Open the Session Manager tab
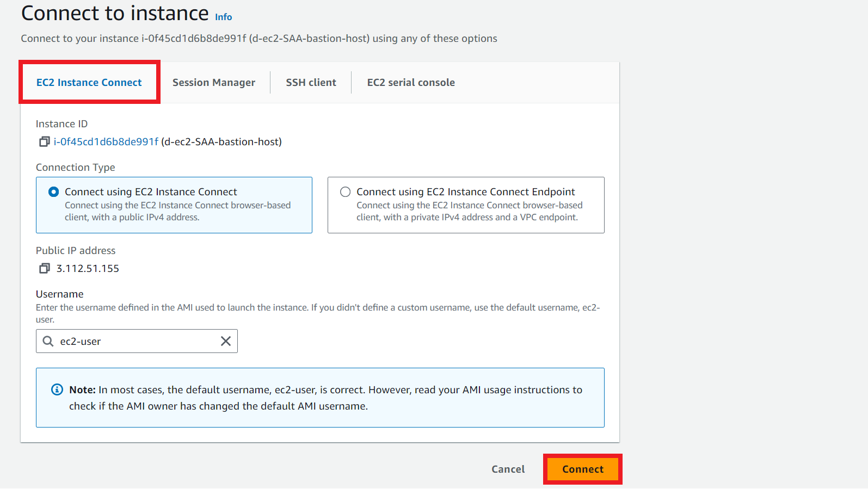The image size is (868, 489). point(213,83)
